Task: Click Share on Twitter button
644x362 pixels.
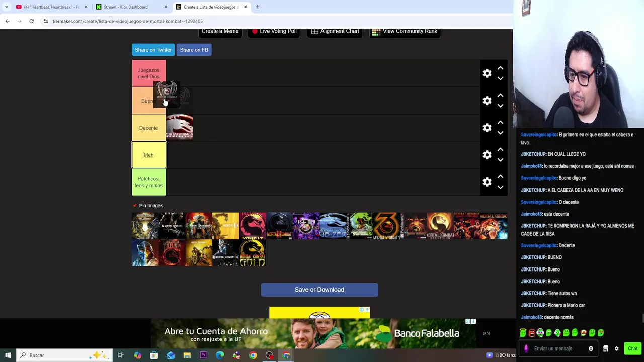Action: point(153,50)
